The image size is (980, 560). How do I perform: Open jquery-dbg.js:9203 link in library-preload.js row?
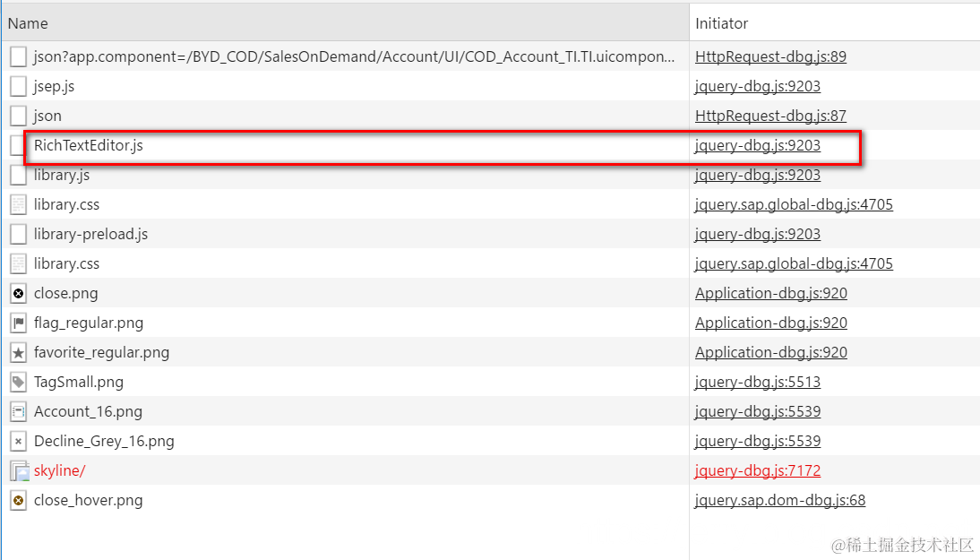(x=758, y=235)
